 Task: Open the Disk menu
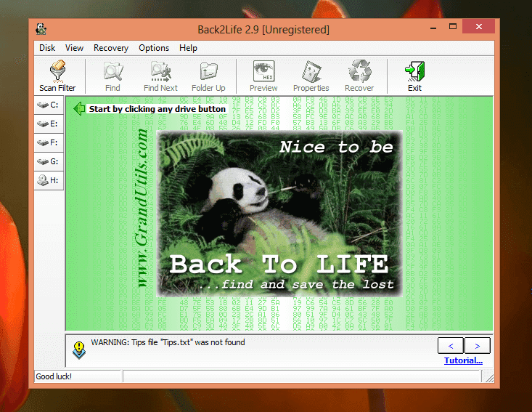click(x=47, y=48)
